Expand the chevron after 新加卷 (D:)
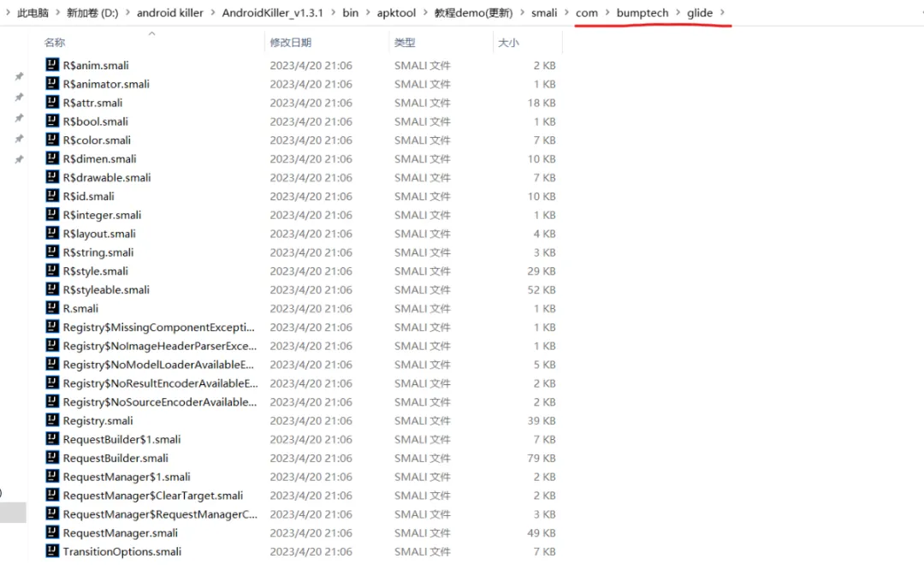This screenshot has width=924, height=570. (127, 12)
